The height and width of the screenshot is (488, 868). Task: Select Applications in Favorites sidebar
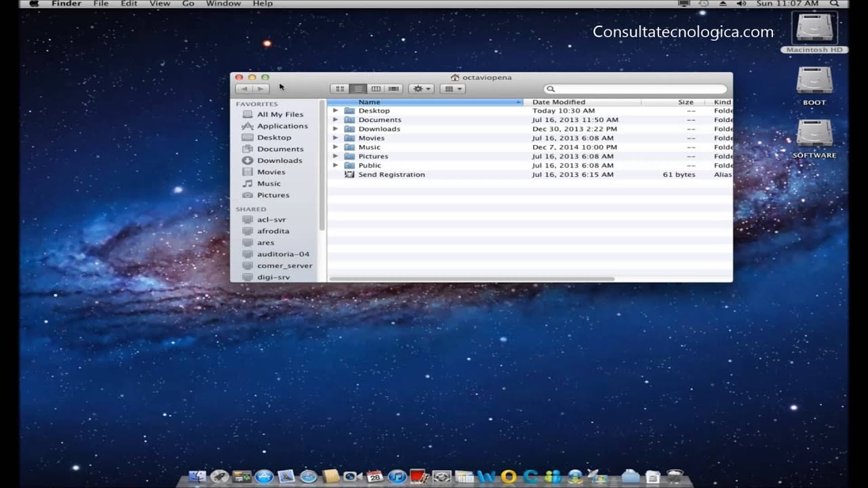(282, 126)
